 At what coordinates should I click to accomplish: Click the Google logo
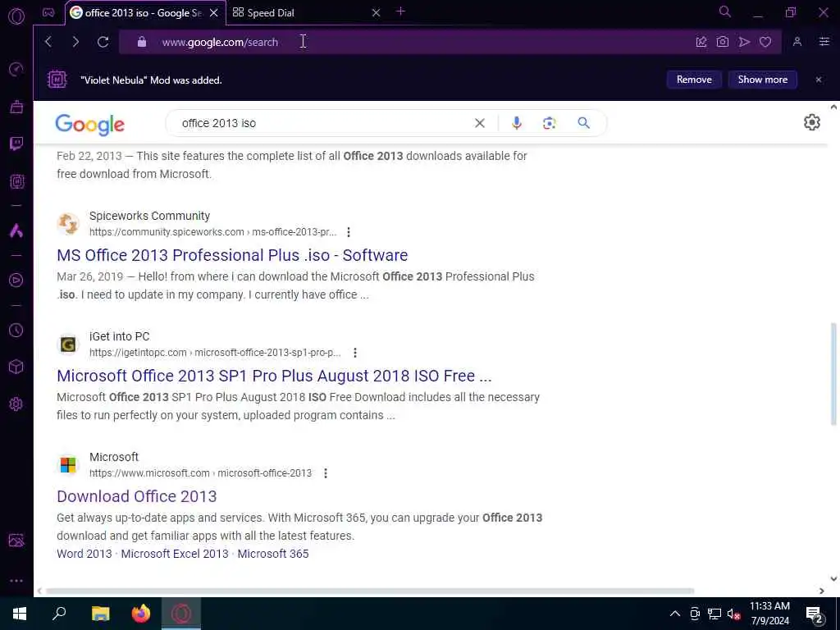pyautogui.click(x=89, y=125)
